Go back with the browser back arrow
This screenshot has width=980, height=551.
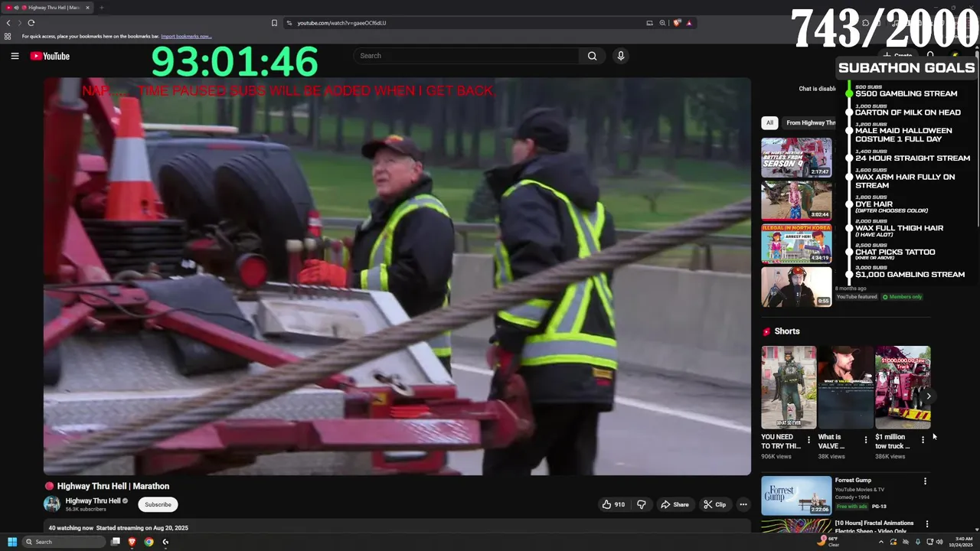click(8, 23)
